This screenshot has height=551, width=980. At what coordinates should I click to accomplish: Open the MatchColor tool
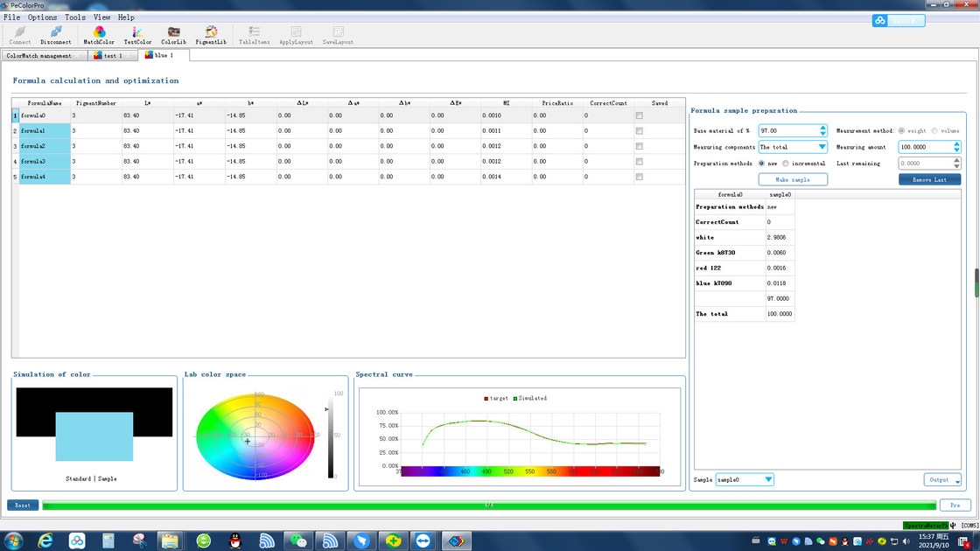pos(99,35)
